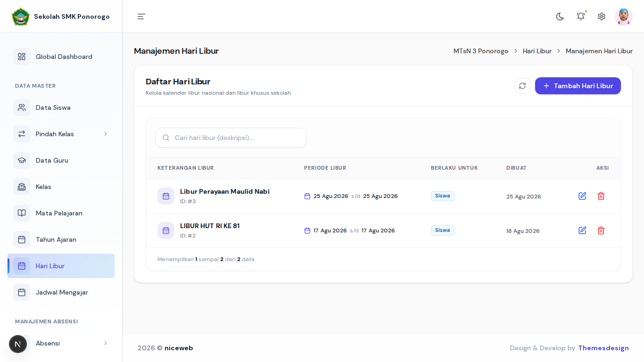This screenshot has width=644, height=362.
Task: Click the Siswa badge for HUT RI
Action: (443, 230)
